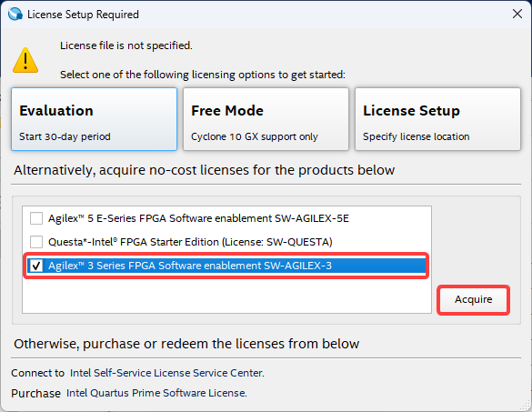Tick the Questa-Intel FPGA Starter Edition checkbox
This screenshot has width=532, height=412.
tap(36, 242)
